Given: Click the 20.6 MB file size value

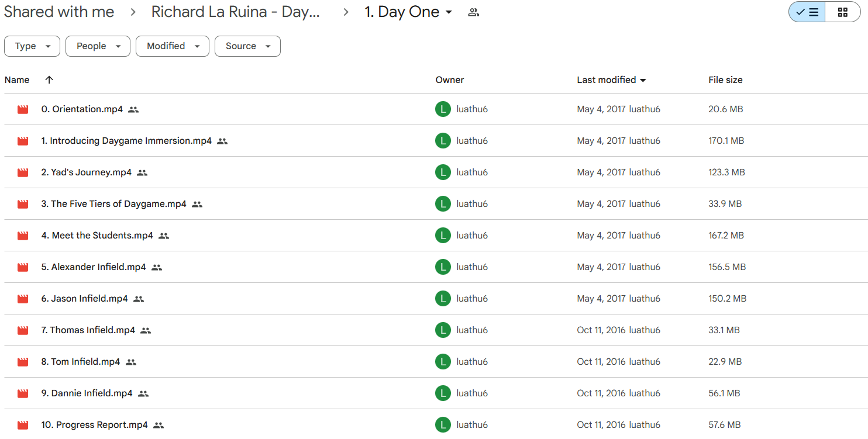Looking at the screenshot, I should point(725,109).
